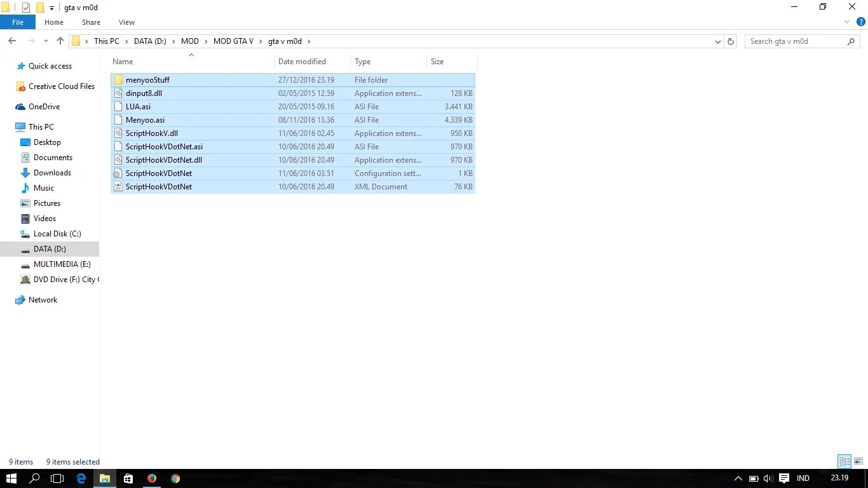Screen dimensions: 868x488
Task: Select the ScriptHookVDotNet.dll file
Action: click(x=293, y=160)
